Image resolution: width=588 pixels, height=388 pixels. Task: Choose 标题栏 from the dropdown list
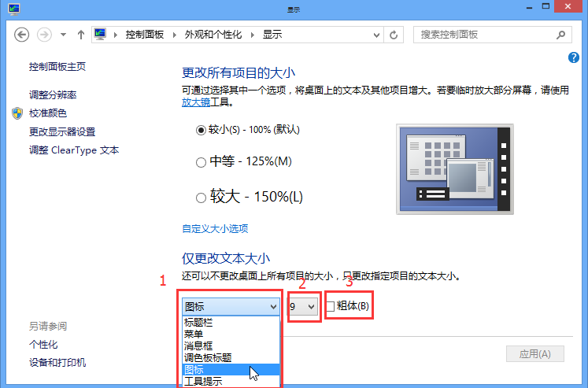coord(198,323)
